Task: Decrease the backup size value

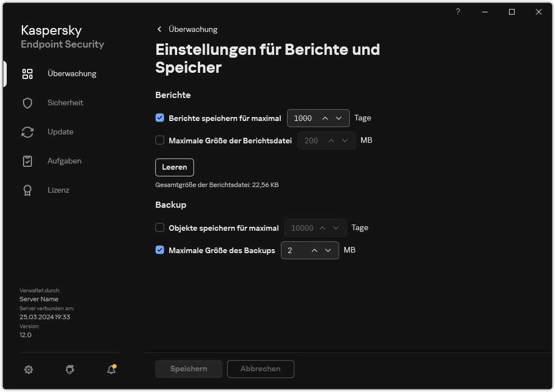Action: tap(329, 250)
